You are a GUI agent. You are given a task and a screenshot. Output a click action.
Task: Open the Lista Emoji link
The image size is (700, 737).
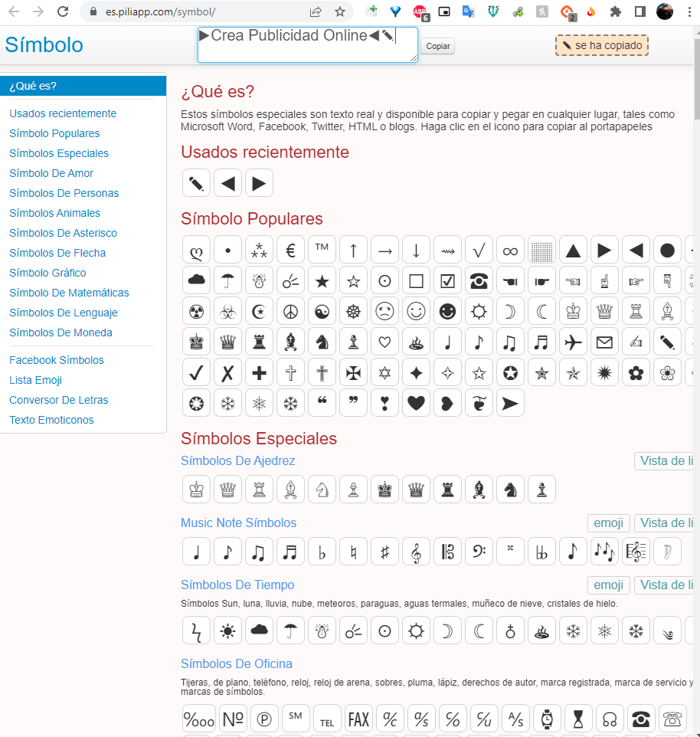click(35, 380)
